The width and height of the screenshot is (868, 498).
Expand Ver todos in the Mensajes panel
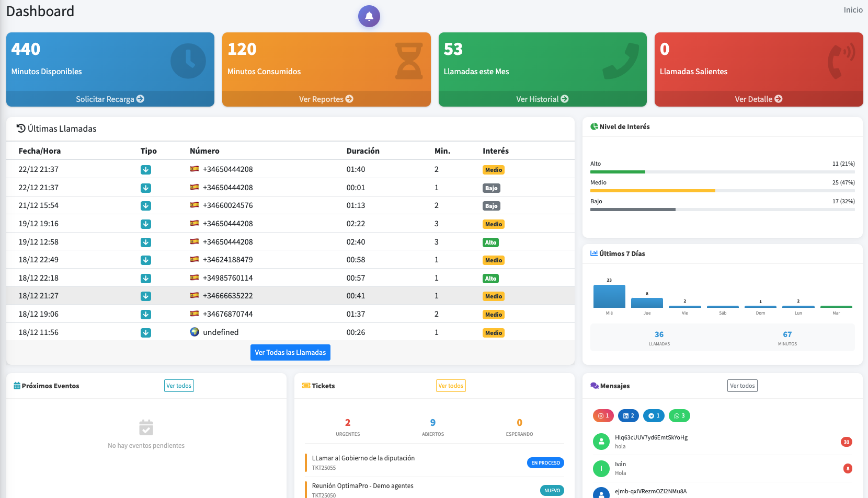[x=742, y=385]
